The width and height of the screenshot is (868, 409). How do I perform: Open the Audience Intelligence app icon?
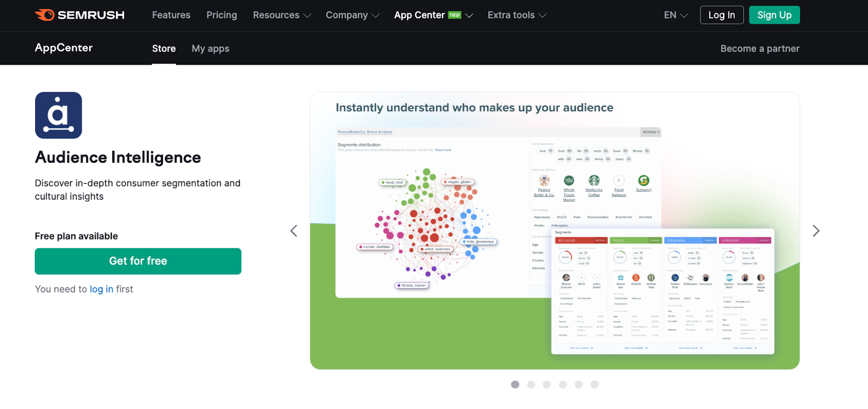59,115
